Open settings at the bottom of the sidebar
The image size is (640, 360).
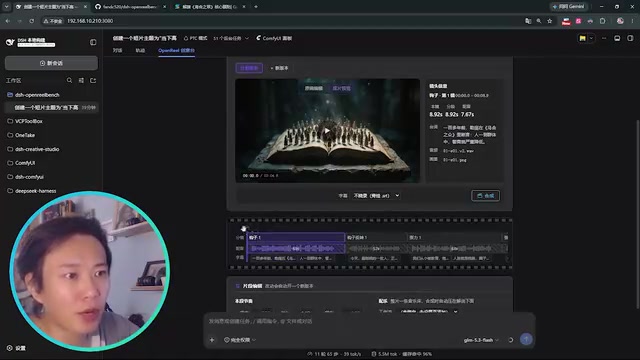click(x=16, y=348)
